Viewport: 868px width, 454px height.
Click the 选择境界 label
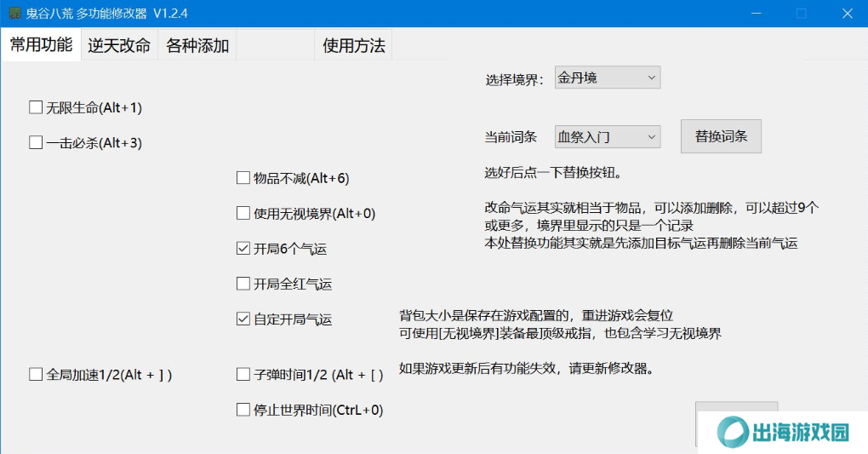[x=514, y=80]
